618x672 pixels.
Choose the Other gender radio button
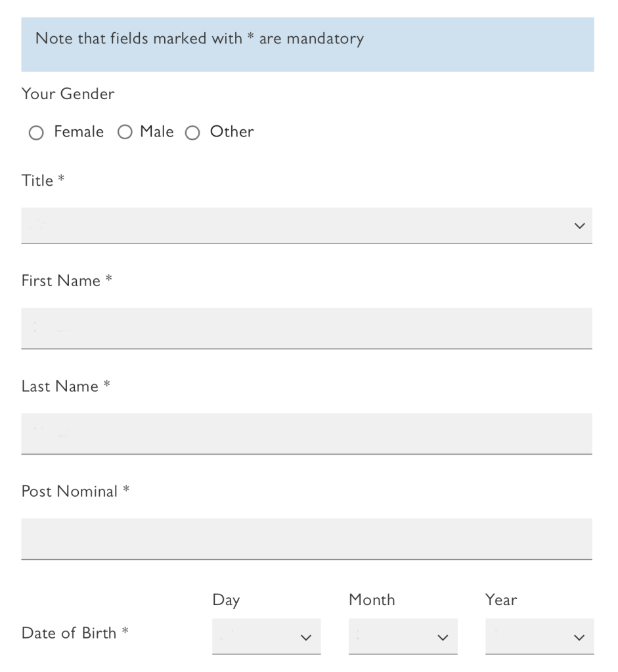[x=192, y=133]
